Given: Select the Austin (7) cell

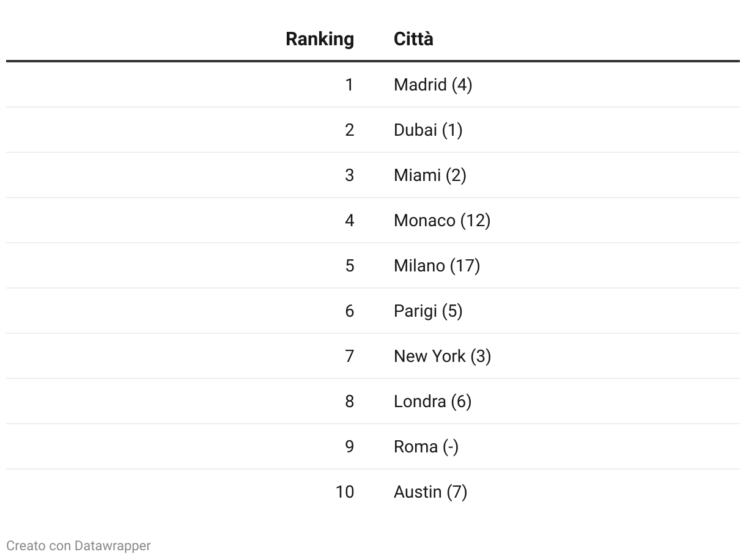Looking at the screenshot, I should 430,492.
